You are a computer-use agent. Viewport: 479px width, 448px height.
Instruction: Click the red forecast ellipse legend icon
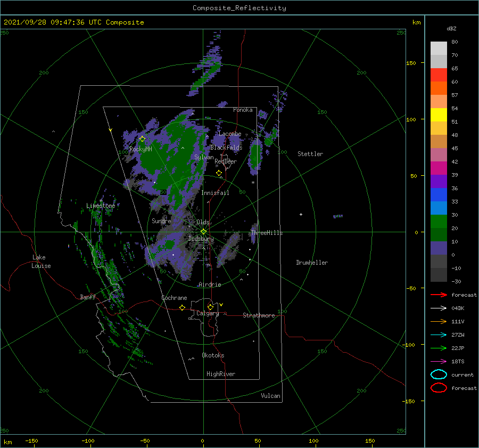439,388
